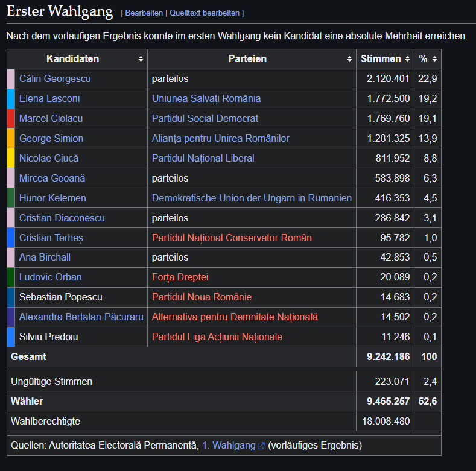Click voter turnout value 52,6

(x=428, y=402)
